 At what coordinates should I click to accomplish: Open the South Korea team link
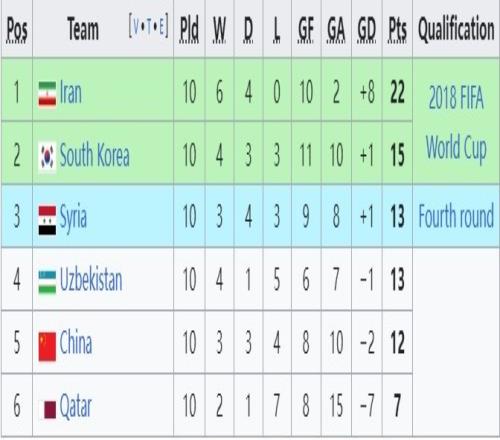pyautogui.click(x=94, y=155)
